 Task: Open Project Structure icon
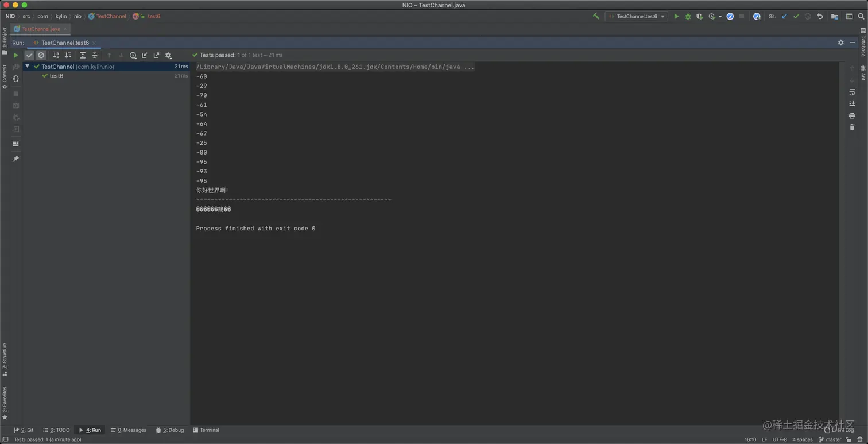(834, 16)
